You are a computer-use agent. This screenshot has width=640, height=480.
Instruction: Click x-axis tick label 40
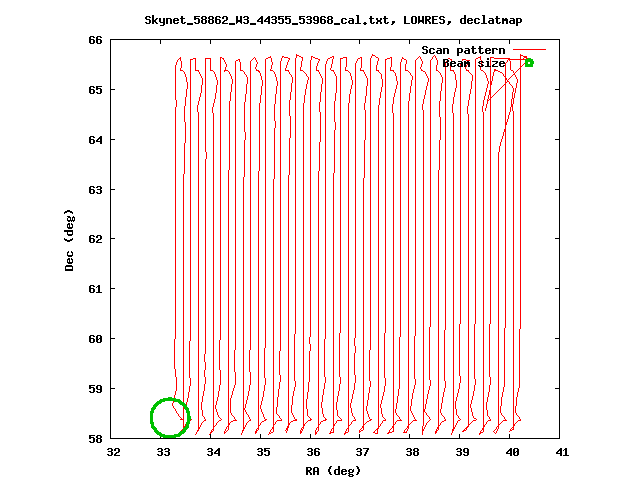tap(512, 452)
